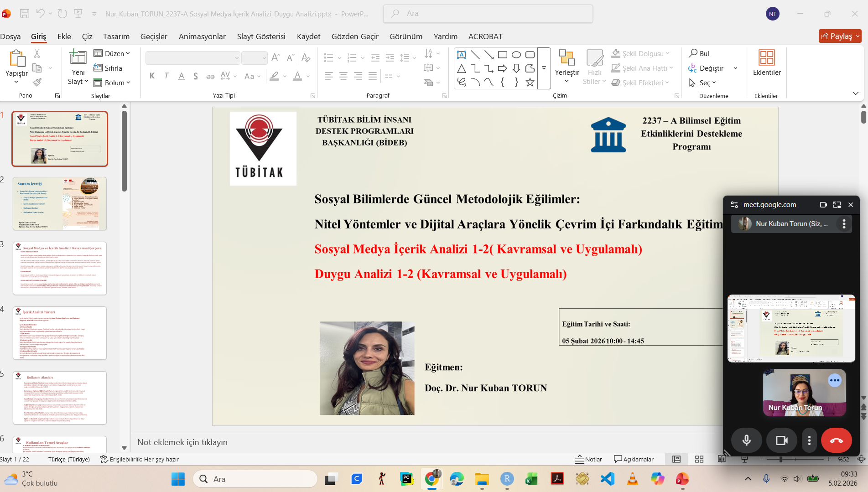The image size is (868, 492).
Task: Click the Paylaş share button
Action: [x=839, y=36]
